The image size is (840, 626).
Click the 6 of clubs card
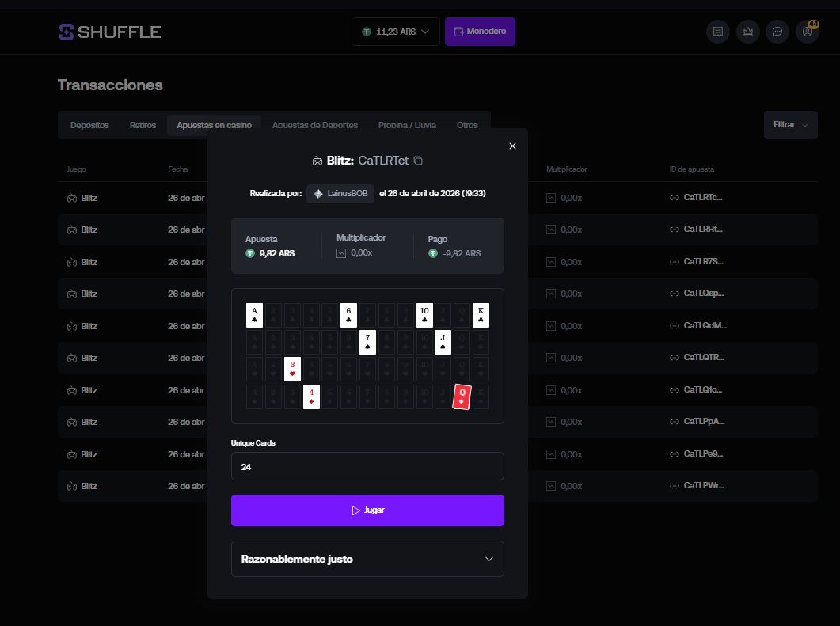(x=349, y=315)
